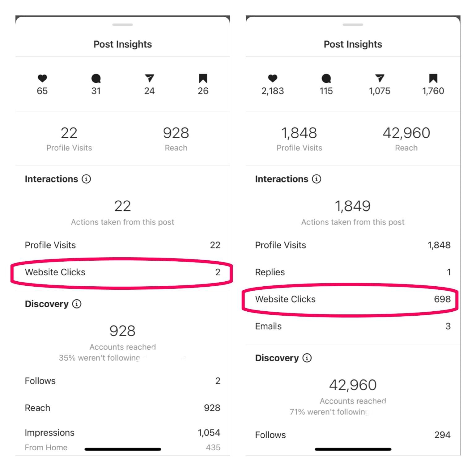
Task: Select the Replies row showing 1
Action: click(x=353, y=272)
